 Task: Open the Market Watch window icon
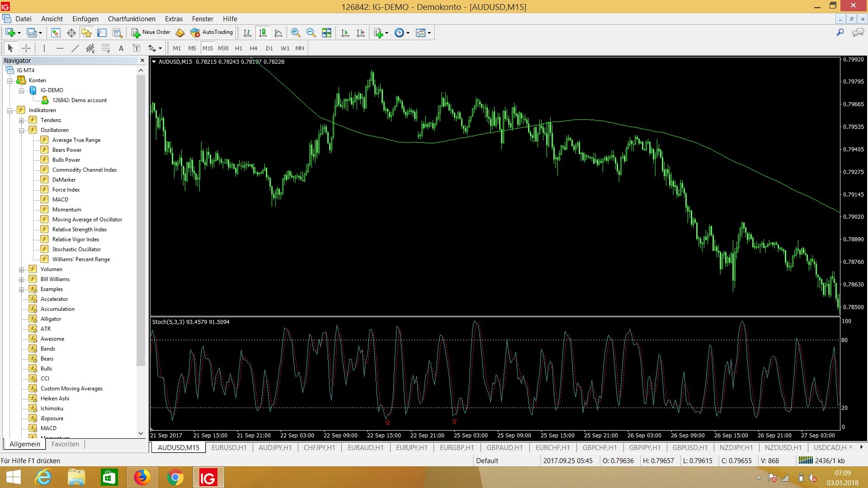(56, 33)
